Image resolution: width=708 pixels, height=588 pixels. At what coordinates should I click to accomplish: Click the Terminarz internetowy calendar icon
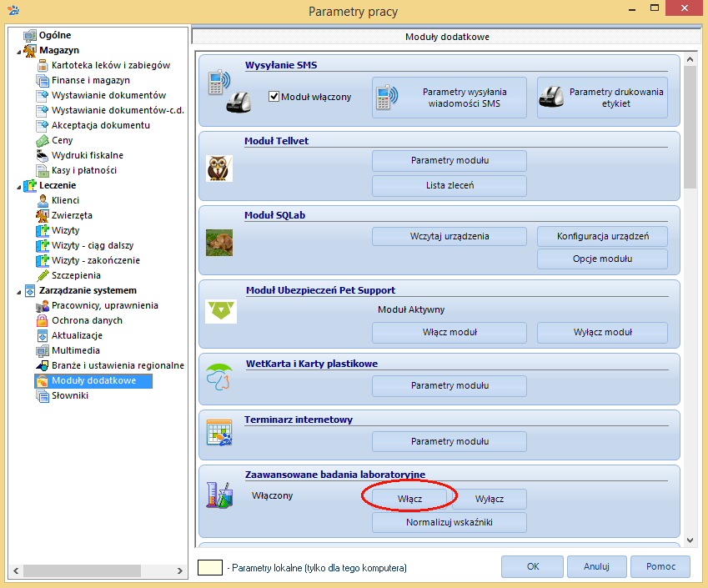(x=219, y=433)
